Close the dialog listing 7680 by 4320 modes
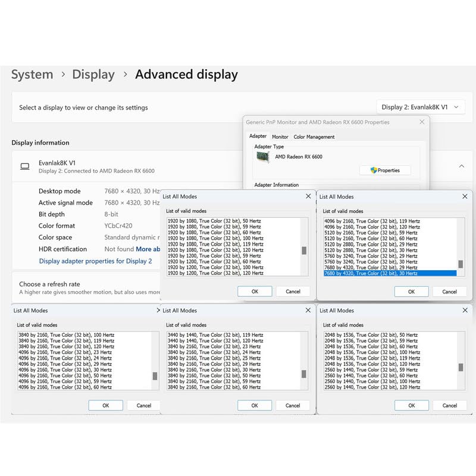Image resolution: width=476 pixels, height=476 pixels. click(x=464, y=196)
